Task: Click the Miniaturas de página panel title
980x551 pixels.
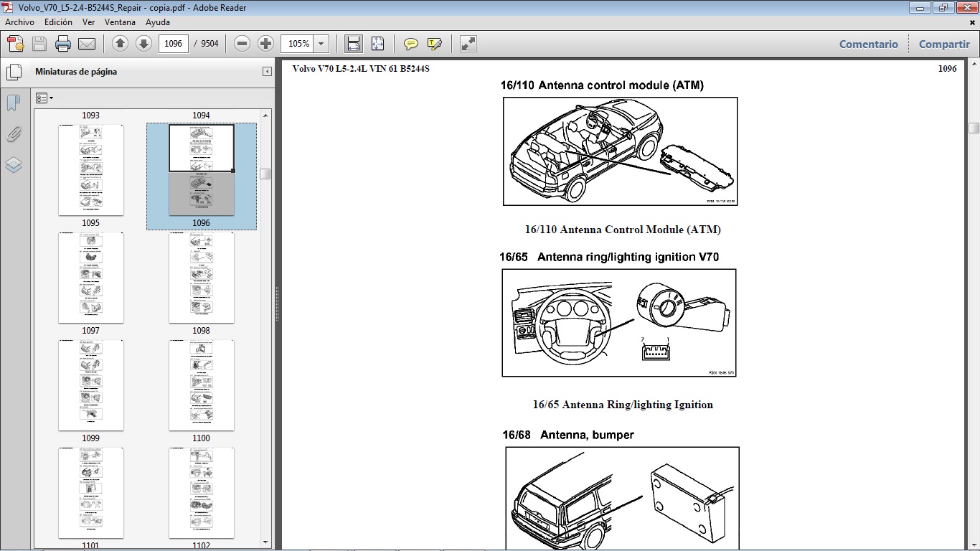Action: 76,72
